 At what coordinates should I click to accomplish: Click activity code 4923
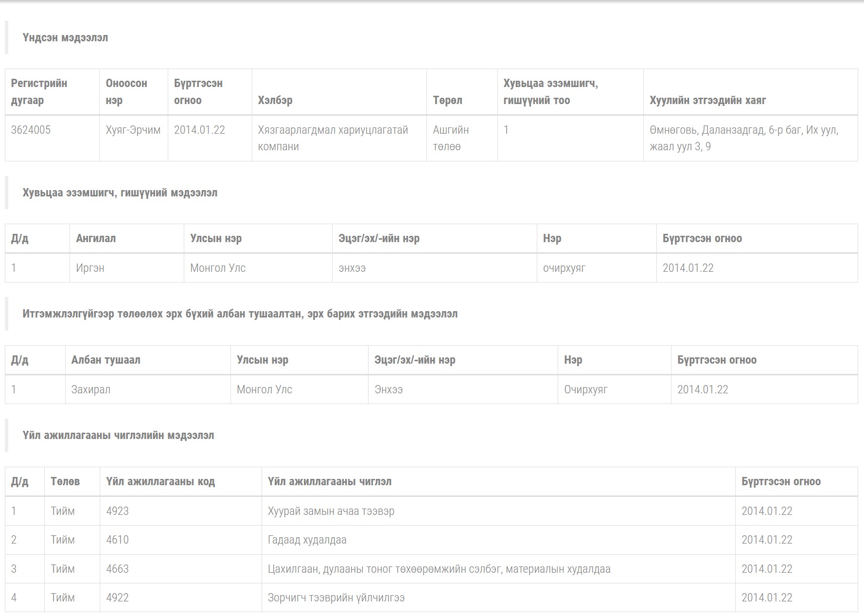click(117, 511)
